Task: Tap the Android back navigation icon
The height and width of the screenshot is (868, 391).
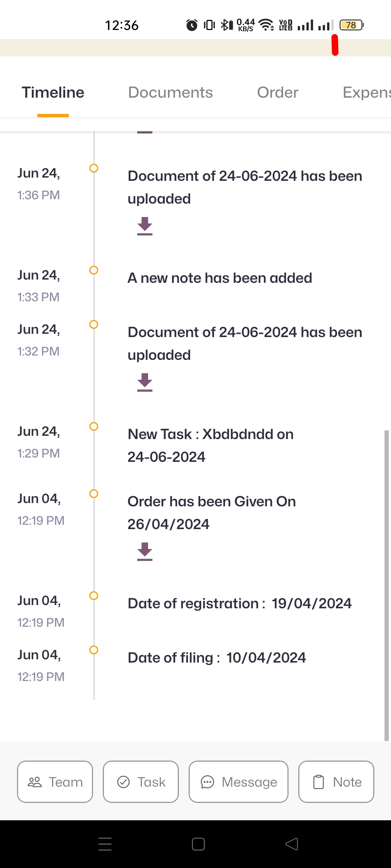Action: (292, 844)
